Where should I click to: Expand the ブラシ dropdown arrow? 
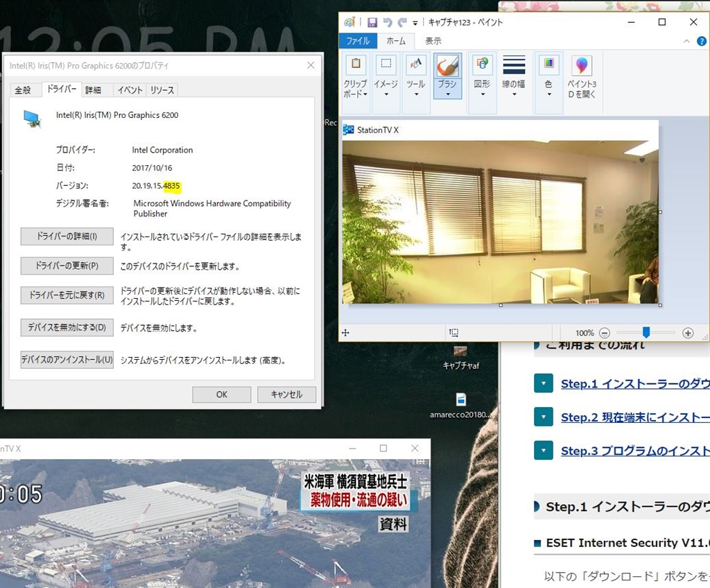click(x=447, y=94)
